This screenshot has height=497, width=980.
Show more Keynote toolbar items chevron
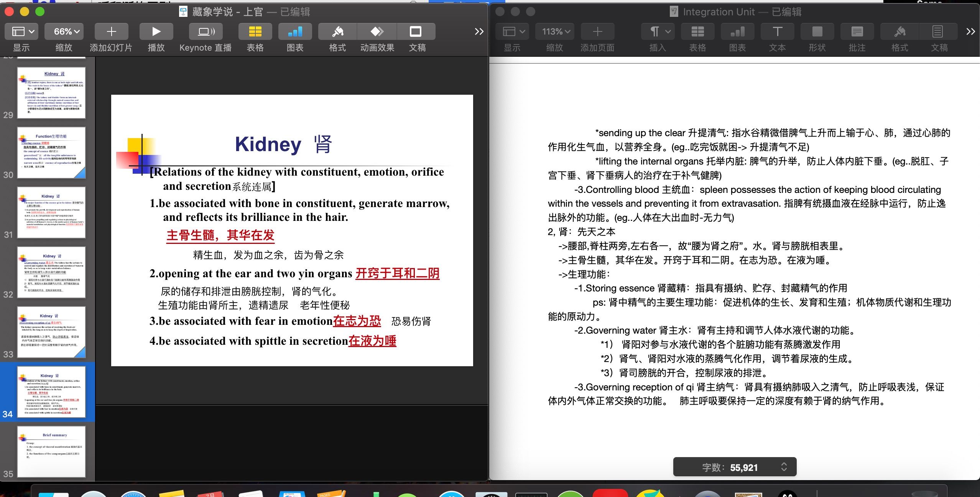coord(479,31)
